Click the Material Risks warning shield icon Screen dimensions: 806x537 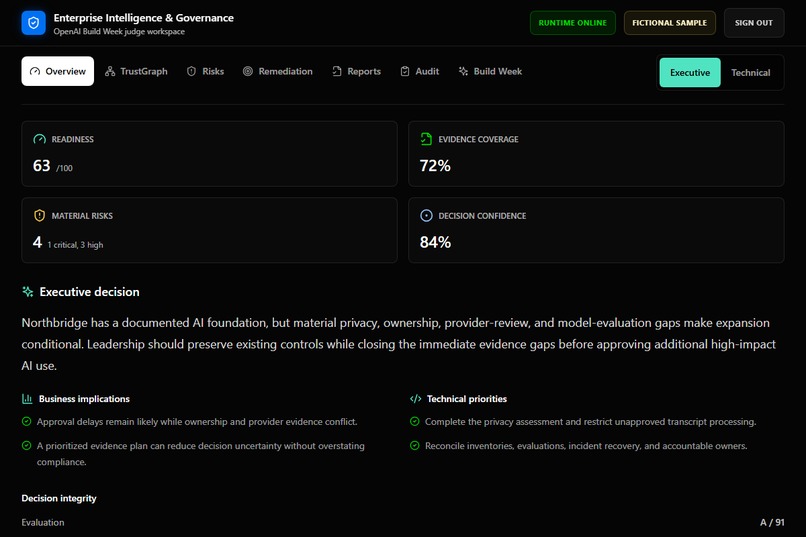[x=40, y=216]
